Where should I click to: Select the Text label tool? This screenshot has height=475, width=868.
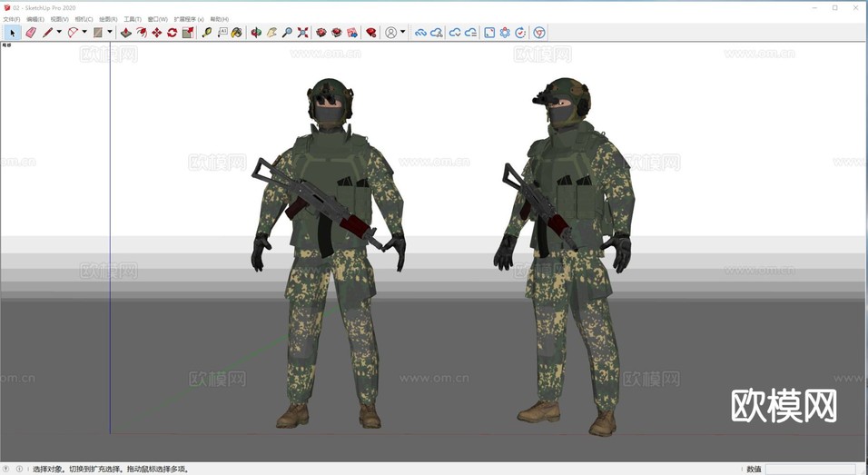[222, 33]
